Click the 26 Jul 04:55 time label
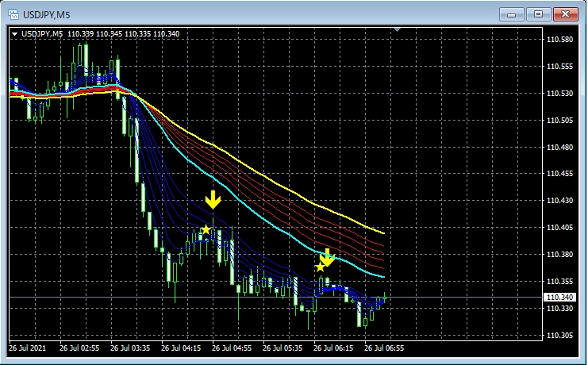Viewport: 588px width, 365px height. [232, 348]
